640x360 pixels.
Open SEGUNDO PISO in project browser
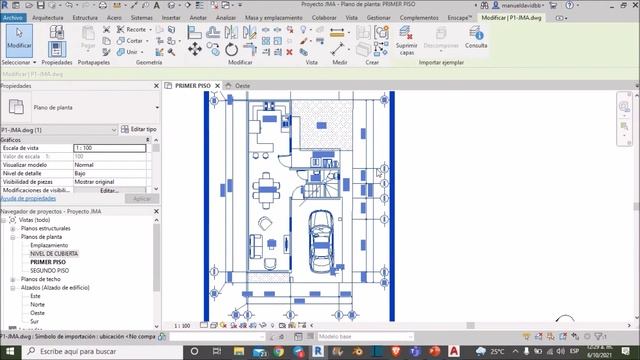pyautogui.click(x=49, y=271)
